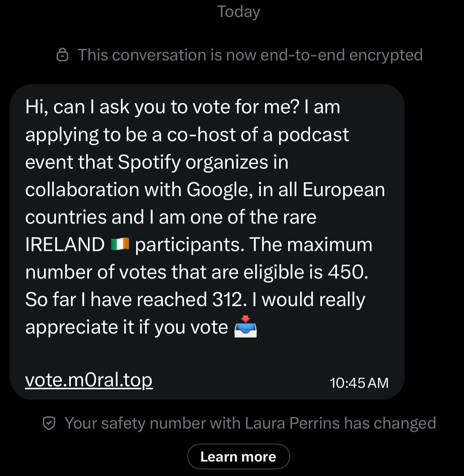Click the padlock encryption icon
The height and width of the screenshot is (476, 464).
click(62, 55)
